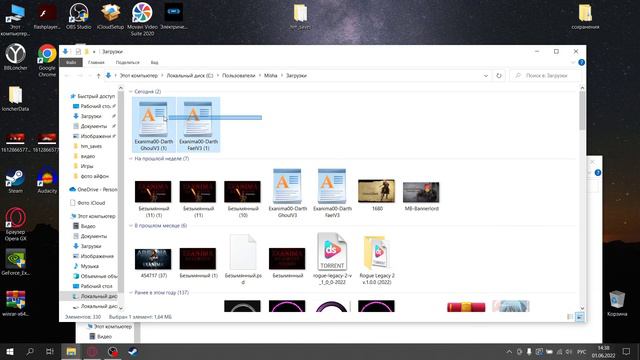Open the Поделиться ribbon tab
Screen dimensions: 640x360
pyautogui.click(x=127, y=62)
